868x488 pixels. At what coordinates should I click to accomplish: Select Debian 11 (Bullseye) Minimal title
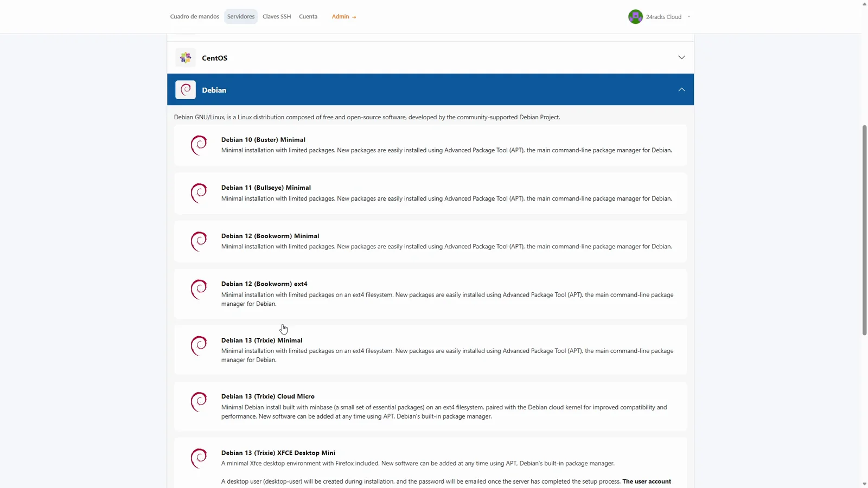[x=266, y=188]
